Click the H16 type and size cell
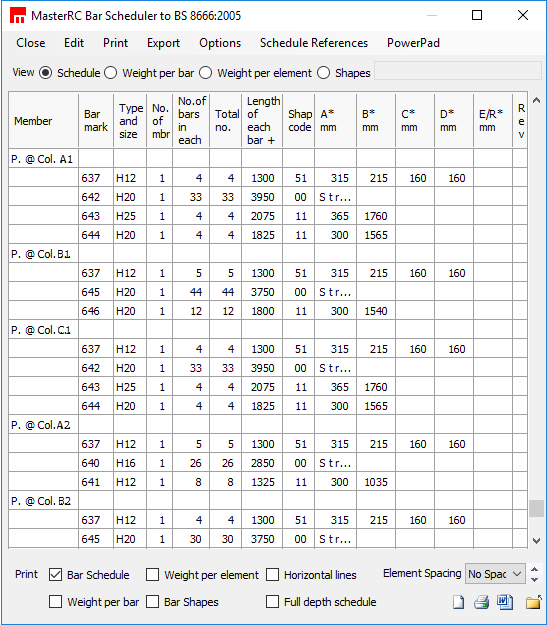 click(x=130, y=463)
